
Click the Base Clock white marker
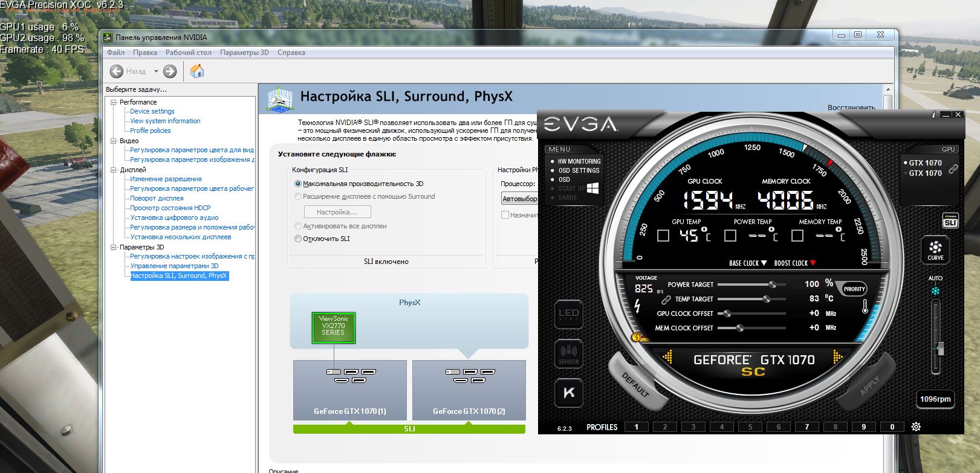pyautogui.click(x=764, y=263)
